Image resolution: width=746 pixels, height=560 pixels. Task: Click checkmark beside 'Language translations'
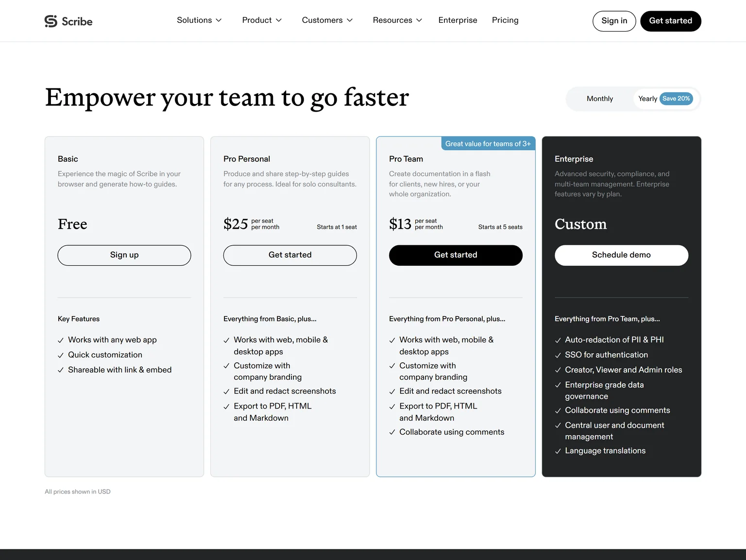(558, 452)
